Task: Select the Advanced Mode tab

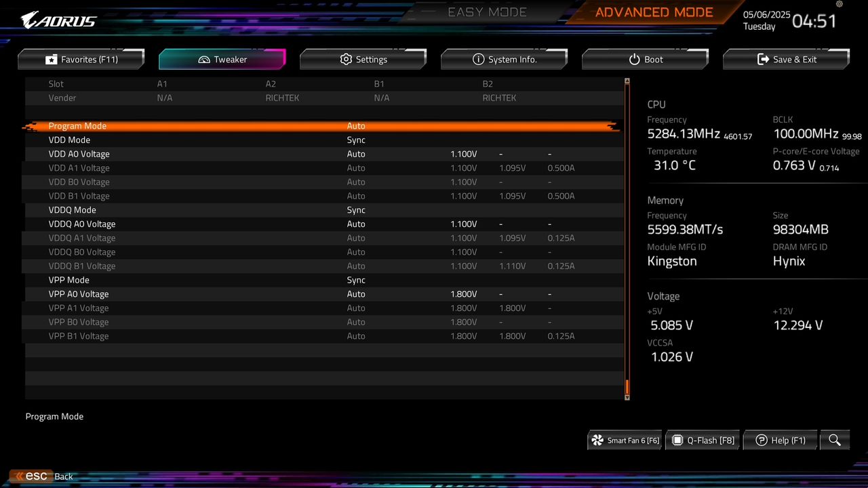Action: pos(654,12)
